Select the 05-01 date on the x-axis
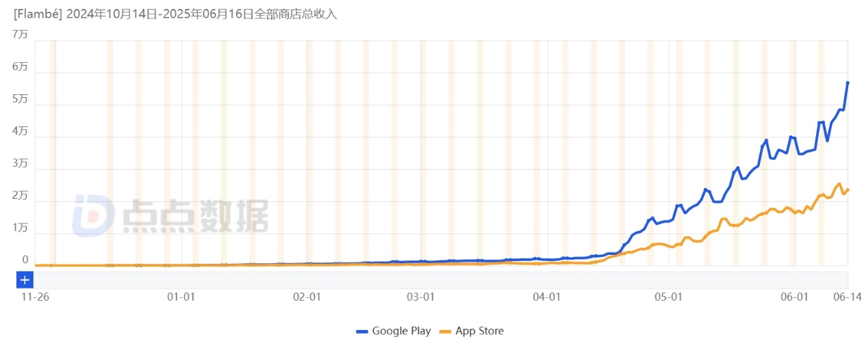The image size is (868, 339). [669, 297]
